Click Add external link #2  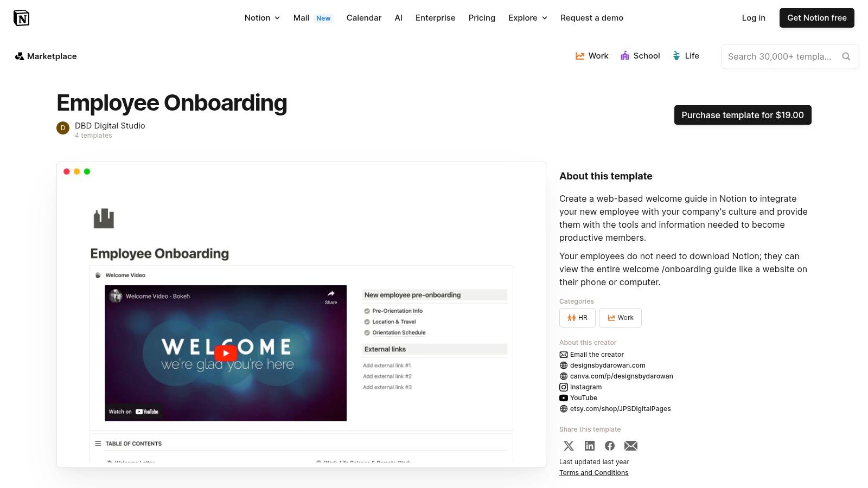(387, 376)
